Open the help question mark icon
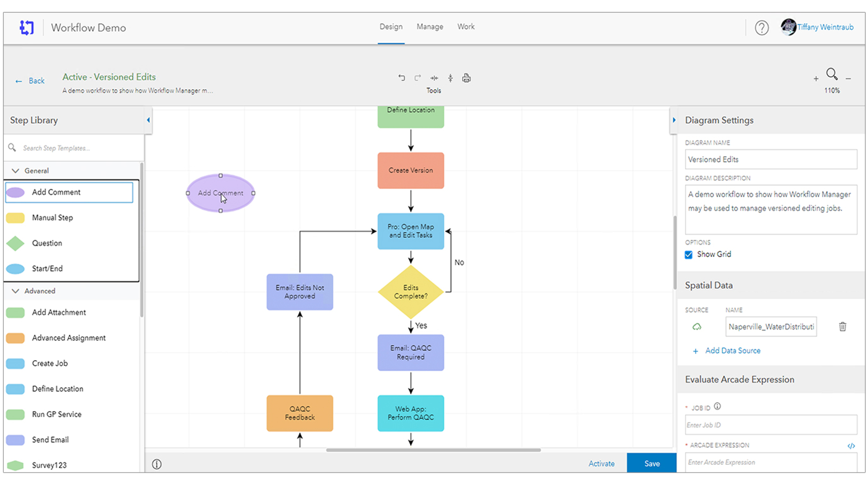This screenshot has height=489, width=868. pos(762,28)
